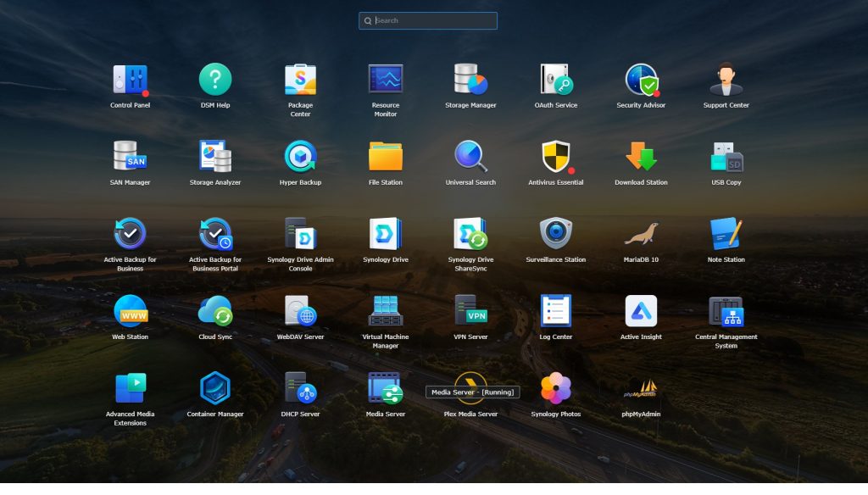Launch SAN Manager
868x495 pixels.
(130, 156)
